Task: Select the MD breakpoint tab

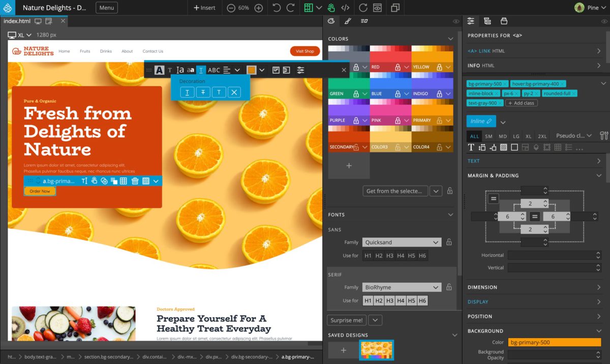Action: point(502,136)
